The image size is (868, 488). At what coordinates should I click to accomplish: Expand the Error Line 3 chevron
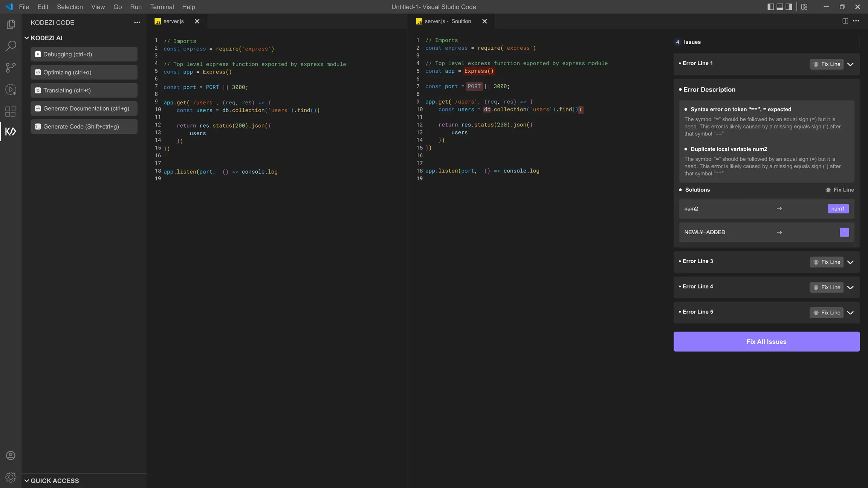pos(850,262)
